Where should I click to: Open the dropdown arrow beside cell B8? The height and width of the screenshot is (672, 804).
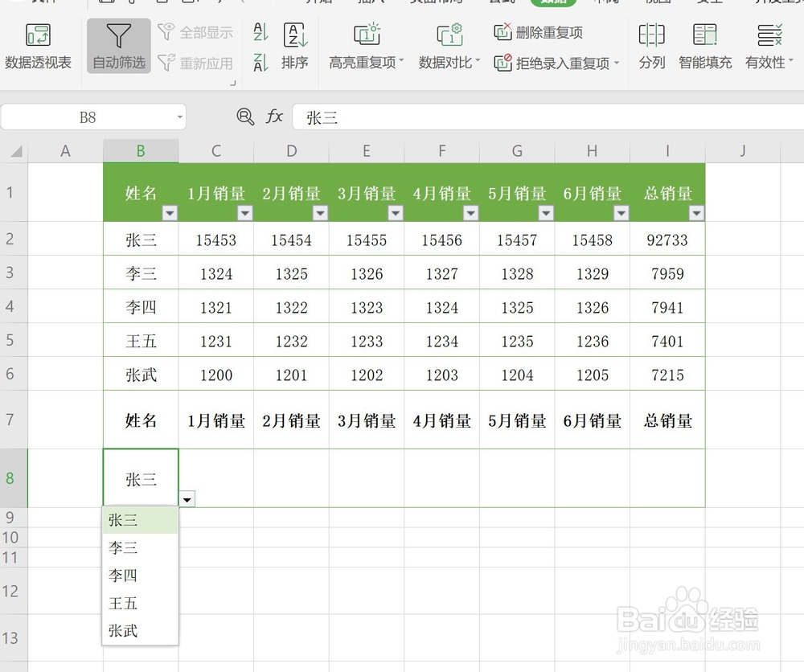(187, 499)
